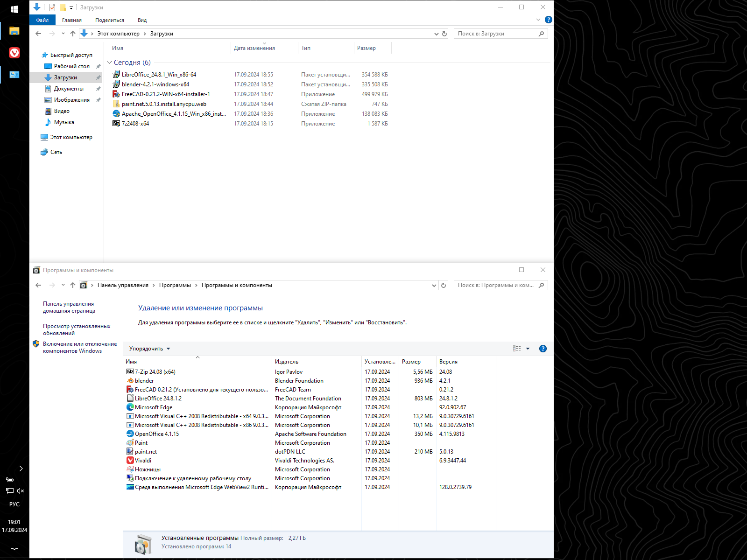Show hidden tray icons chevron

(x=21, y=469)
